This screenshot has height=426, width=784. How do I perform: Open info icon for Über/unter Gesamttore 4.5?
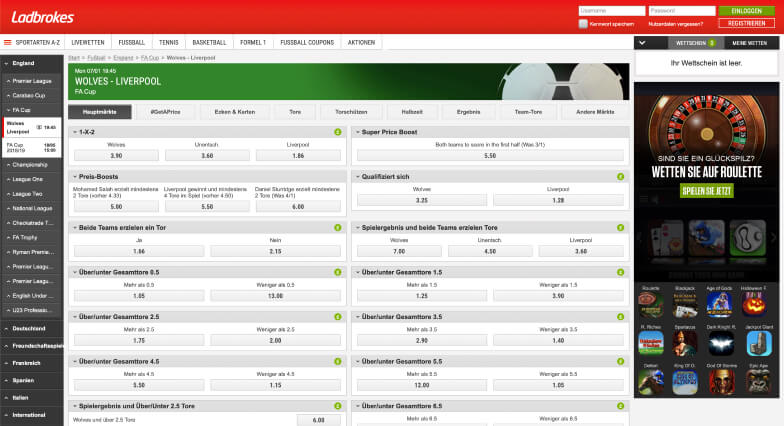(338, 361)
